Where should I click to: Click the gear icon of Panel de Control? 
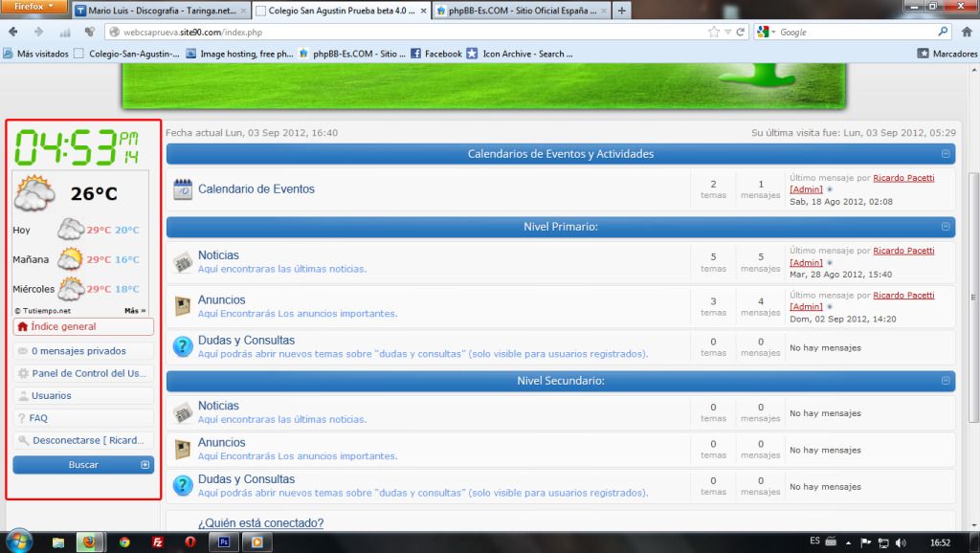[x=23, y=373]
